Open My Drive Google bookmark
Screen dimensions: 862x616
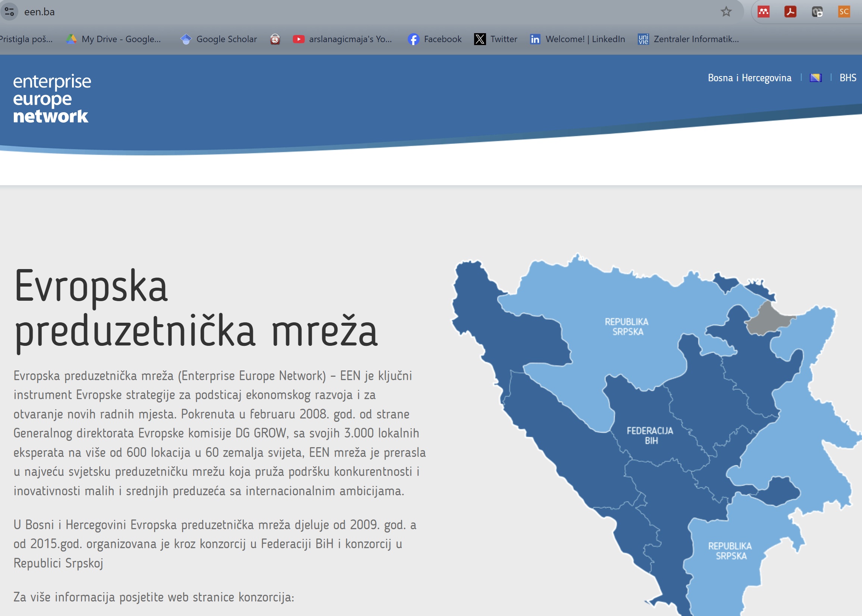pos(113,39)
